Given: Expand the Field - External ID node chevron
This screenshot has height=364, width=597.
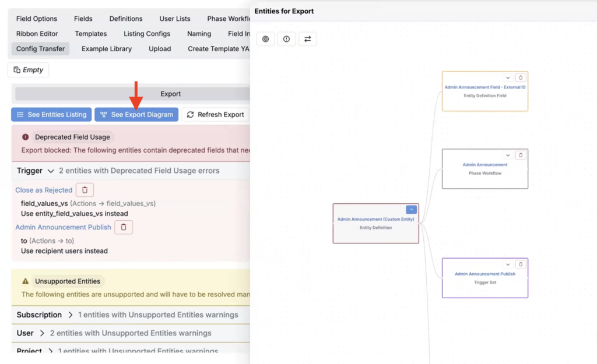Looking at the screenshot, I should click(x=508, y=77).
